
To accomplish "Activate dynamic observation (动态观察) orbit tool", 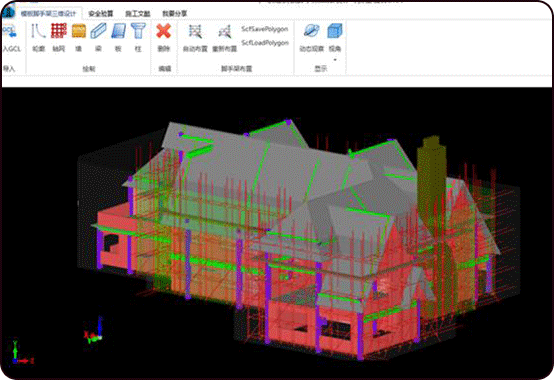I will pyautogui.click(x=312, y=31).
